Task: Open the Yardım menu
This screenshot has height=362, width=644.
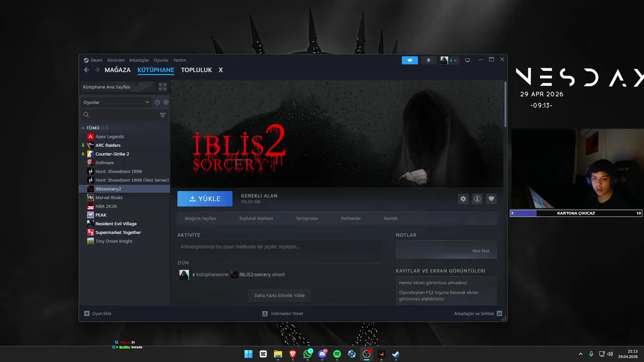Action: tap(180, 60)
